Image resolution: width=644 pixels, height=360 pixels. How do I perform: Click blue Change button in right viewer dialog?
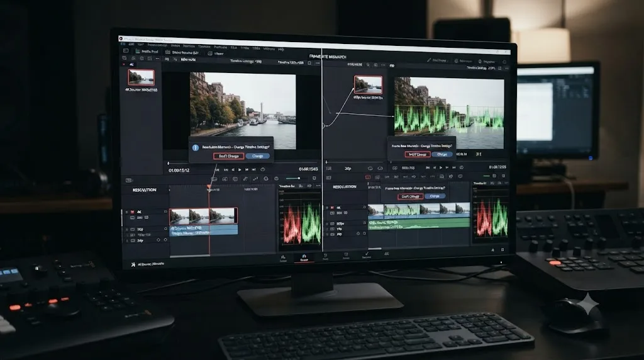click(442, 155)
